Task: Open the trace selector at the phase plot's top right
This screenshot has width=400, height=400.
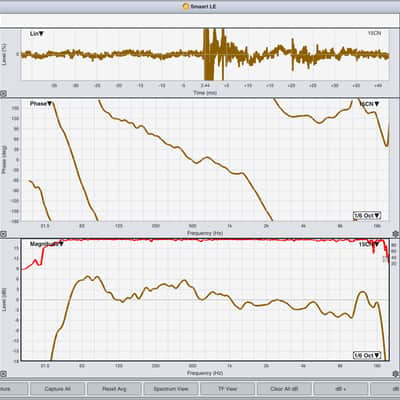Action: 369,104
